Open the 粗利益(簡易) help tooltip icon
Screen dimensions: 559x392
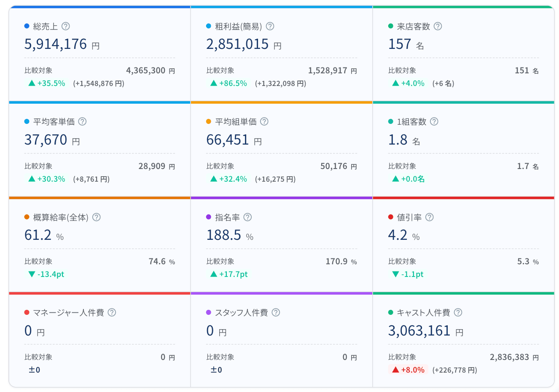270,26
